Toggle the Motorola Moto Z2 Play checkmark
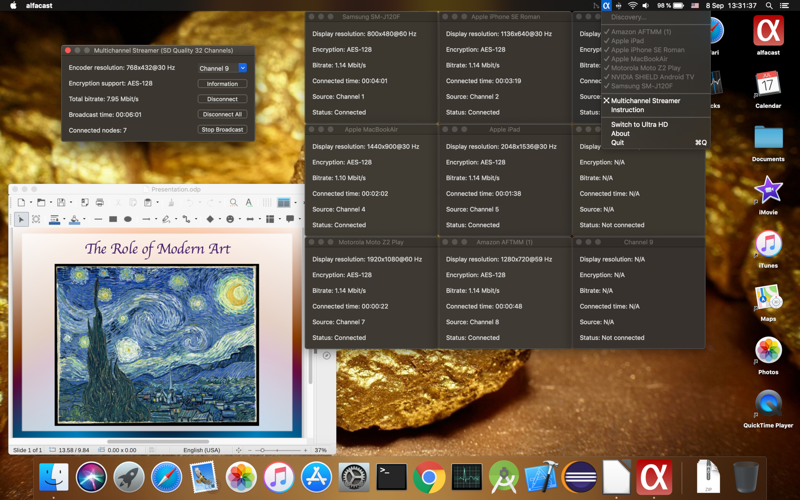The height and width of the screenshot is (500, 800). (645, 68)
